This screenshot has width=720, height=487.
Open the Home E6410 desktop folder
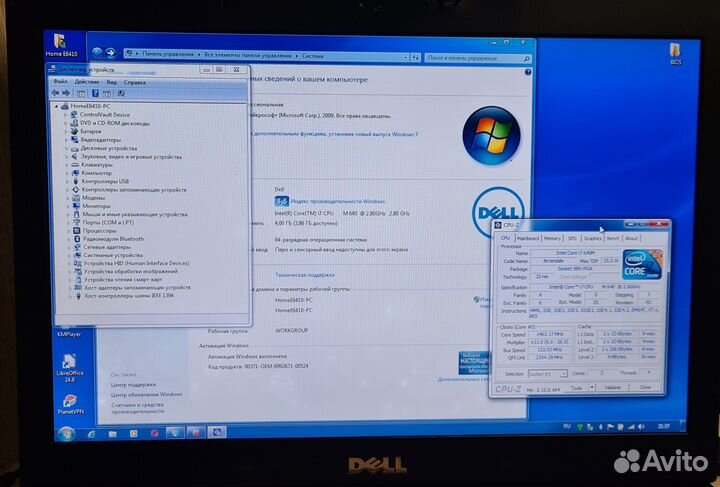(61, 45)
